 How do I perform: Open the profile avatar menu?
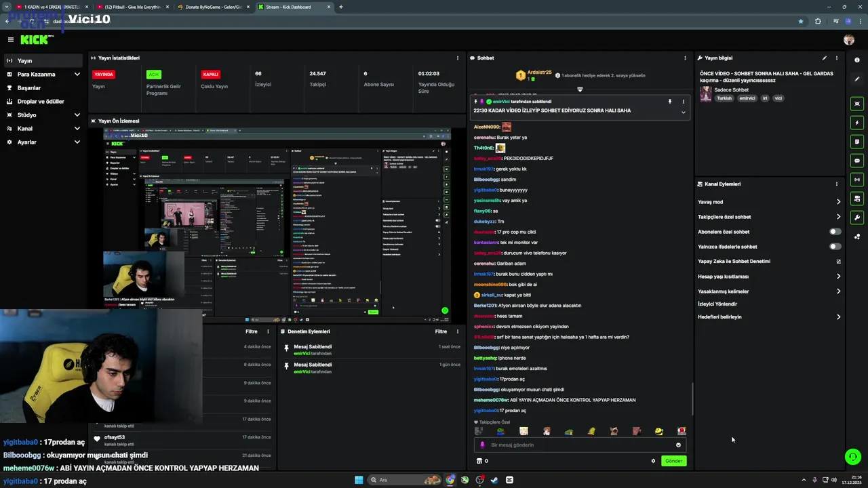tap(849, 40)
